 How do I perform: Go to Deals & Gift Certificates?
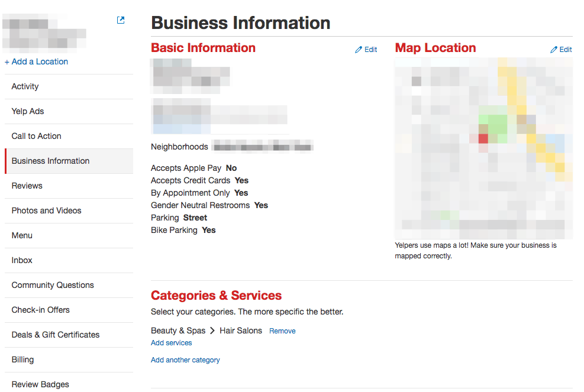tap(56, 335)
